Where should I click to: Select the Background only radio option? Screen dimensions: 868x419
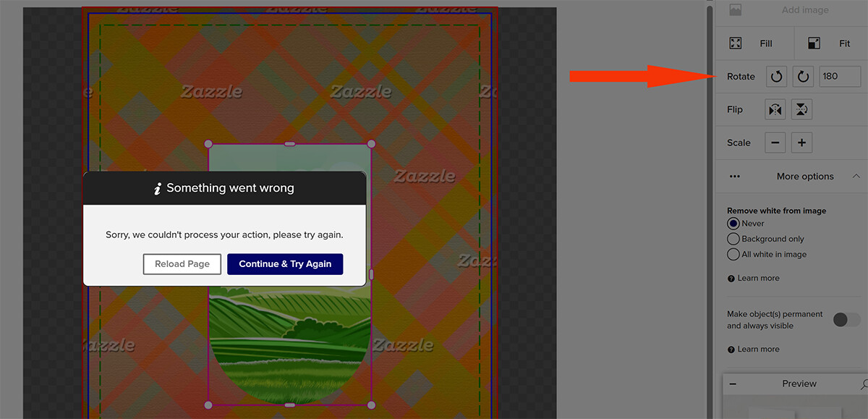(733, 239)
